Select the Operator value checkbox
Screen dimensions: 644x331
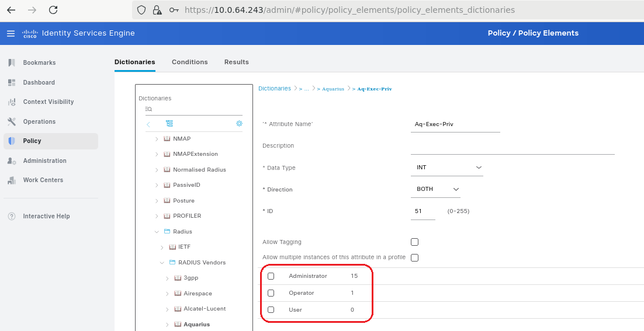[x=271, y=293]
